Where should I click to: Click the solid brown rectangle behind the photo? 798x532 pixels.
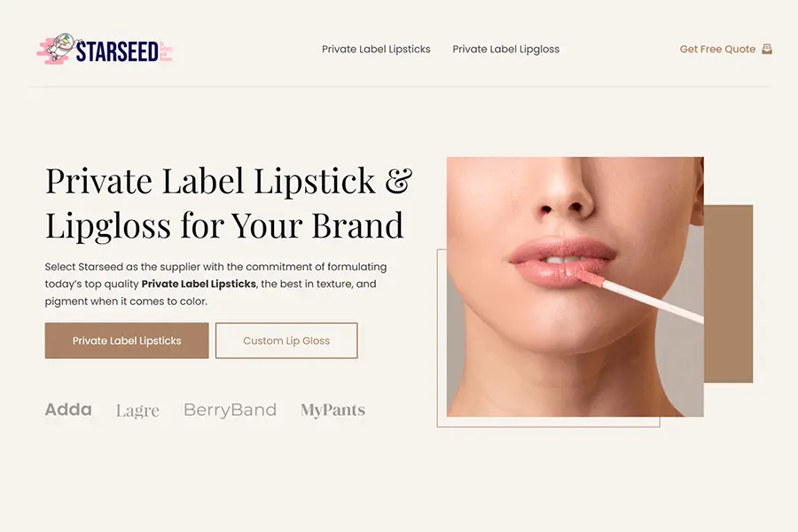coord(728,293)
